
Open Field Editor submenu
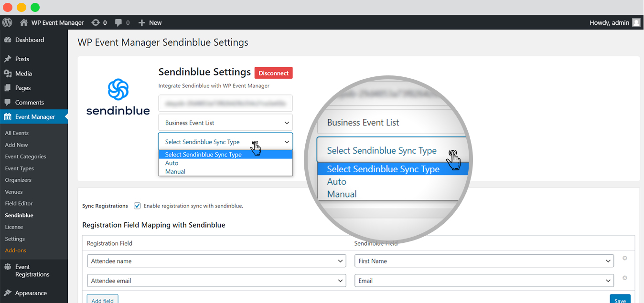19,203
